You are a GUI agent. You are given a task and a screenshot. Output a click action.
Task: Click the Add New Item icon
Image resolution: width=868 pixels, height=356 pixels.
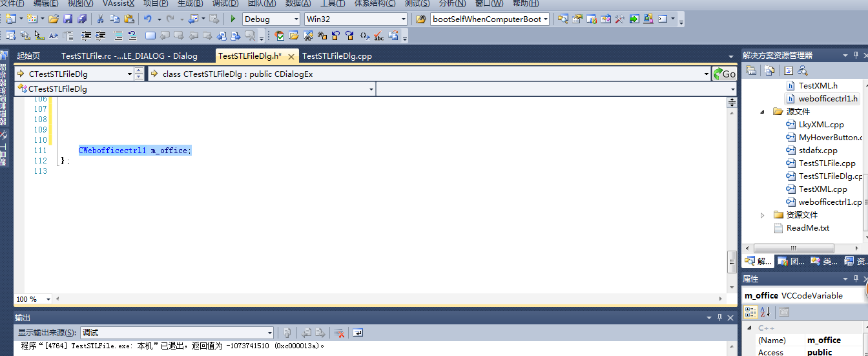tap(32, 19)
